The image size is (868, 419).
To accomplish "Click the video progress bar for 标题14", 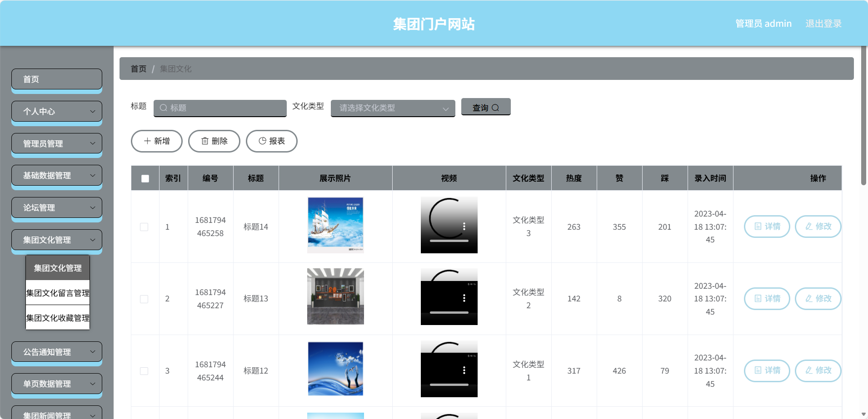I will 449,241.
